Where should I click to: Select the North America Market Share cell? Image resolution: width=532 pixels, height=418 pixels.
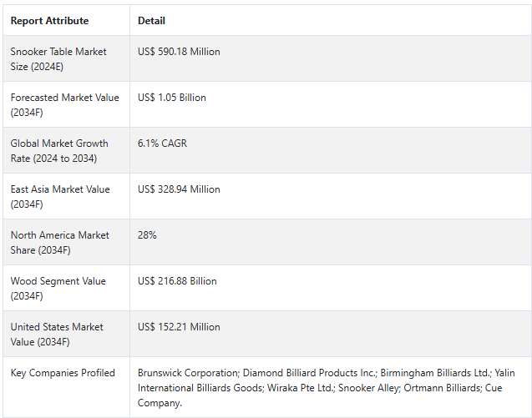click(58, 242)
